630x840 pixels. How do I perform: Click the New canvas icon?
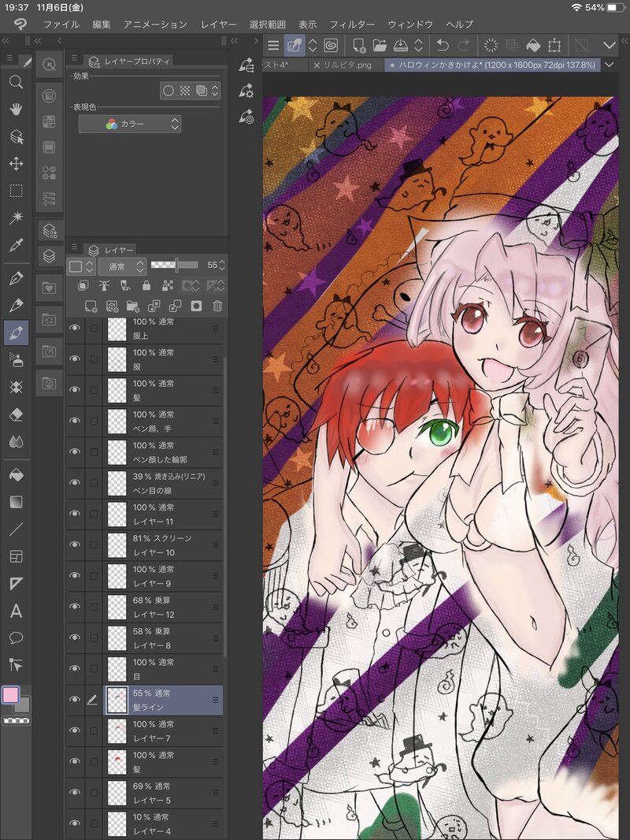[x=358, y=46]
